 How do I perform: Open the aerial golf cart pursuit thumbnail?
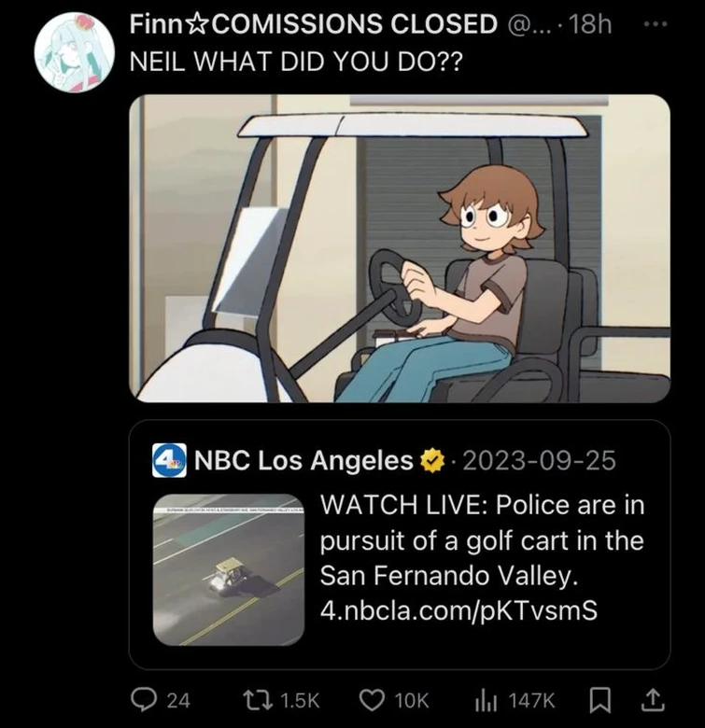click(228, 569)
